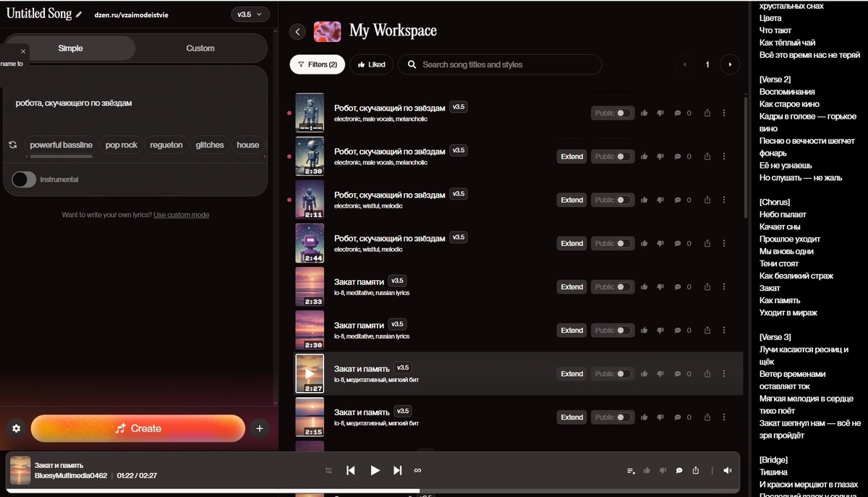Screen dimensions: 868x497
Task: Like the Закат и память 2:27 track
Action: pos(644,373)
